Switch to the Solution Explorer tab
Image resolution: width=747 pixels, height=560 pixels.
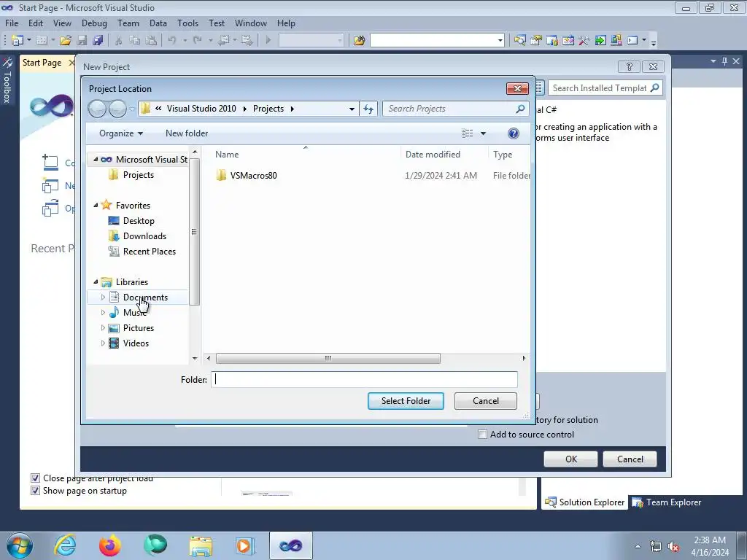(x=584, y=502)
